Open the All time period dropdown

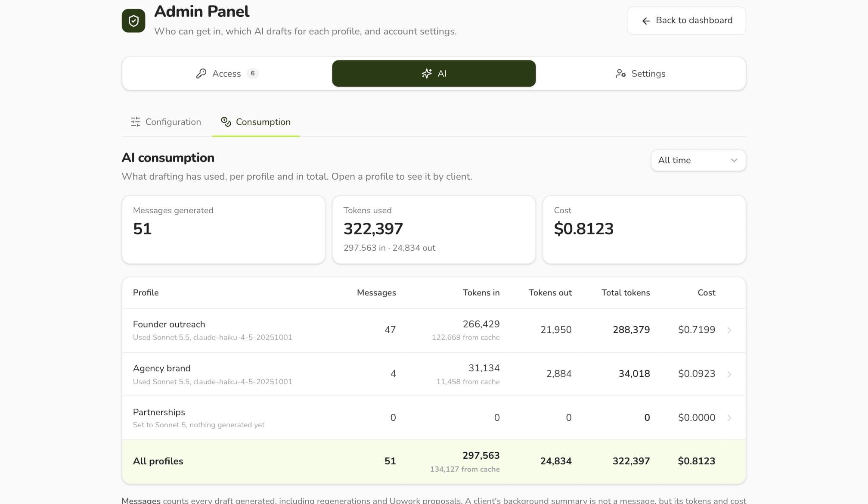pos(698,160)
